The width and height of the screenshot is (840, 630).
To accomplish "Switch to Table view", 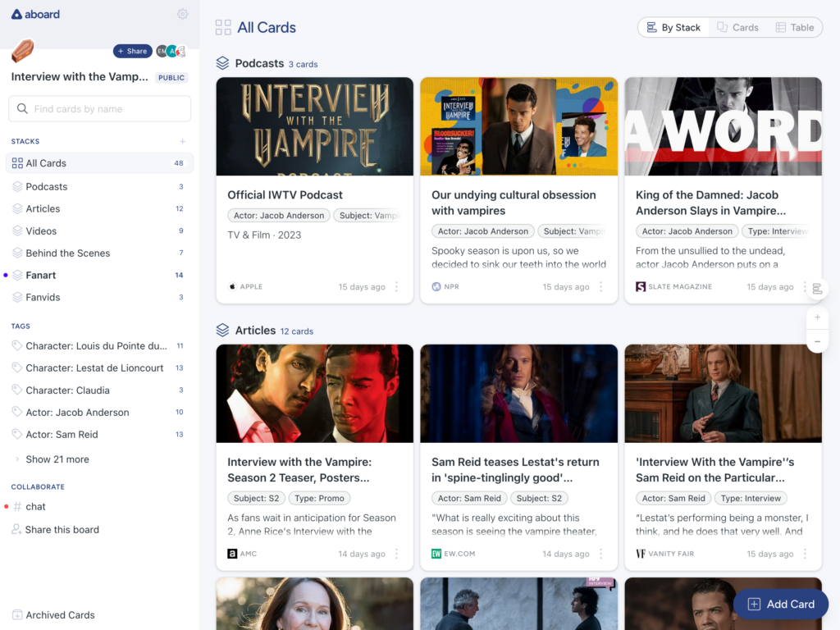I will [x=795, y=27].
